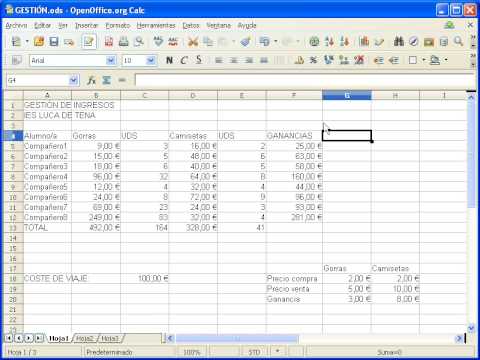
Task: Click the Cut scissors icon
Action: (193, 42)
